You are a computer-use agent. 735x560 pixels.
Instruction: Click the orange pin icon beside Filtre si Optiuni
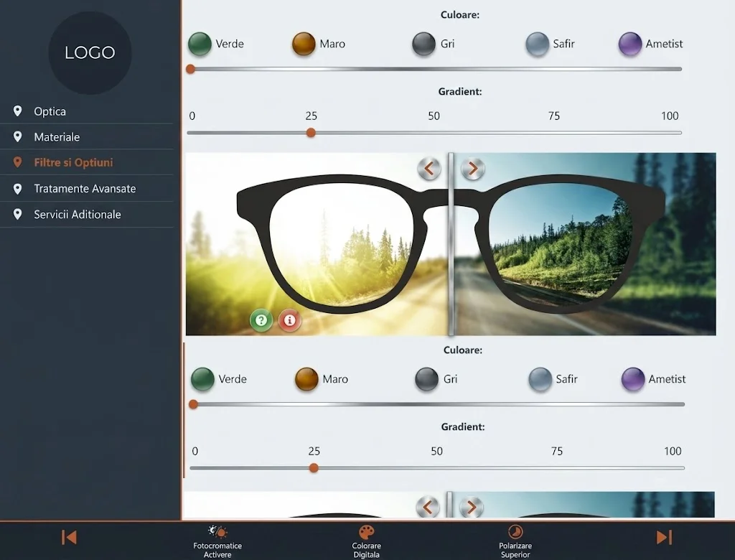pos(17,162)
